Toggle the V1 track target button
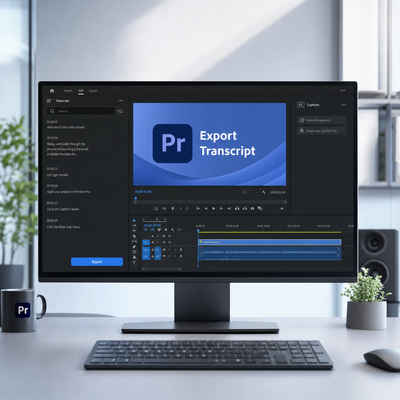 146,242
